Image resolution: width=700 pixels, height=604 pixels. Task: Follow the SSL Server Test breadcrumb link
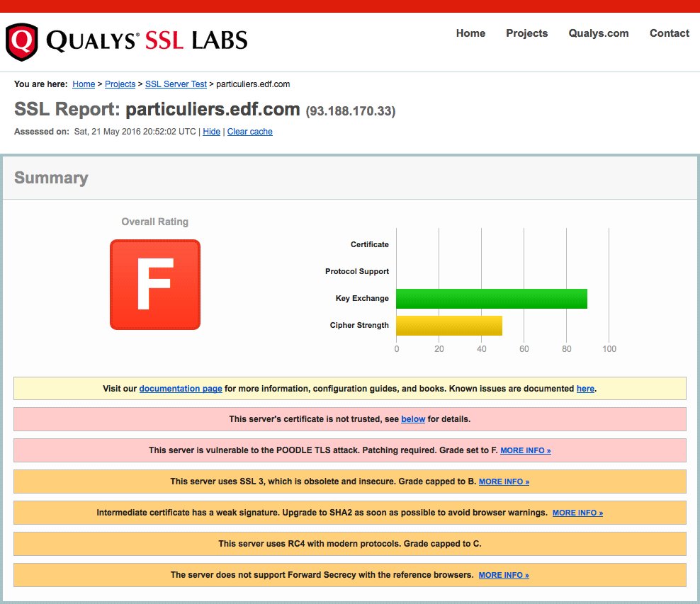176,84
